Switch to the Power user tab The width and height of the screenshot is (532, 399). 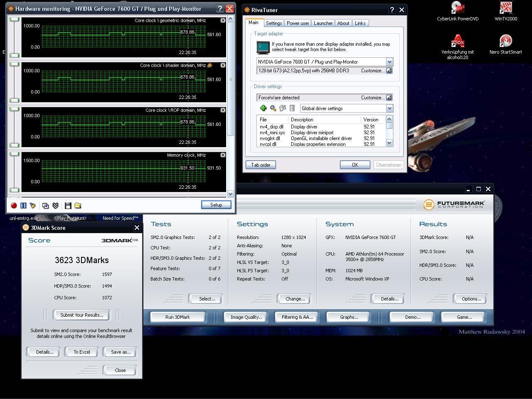tap(298, 23)
